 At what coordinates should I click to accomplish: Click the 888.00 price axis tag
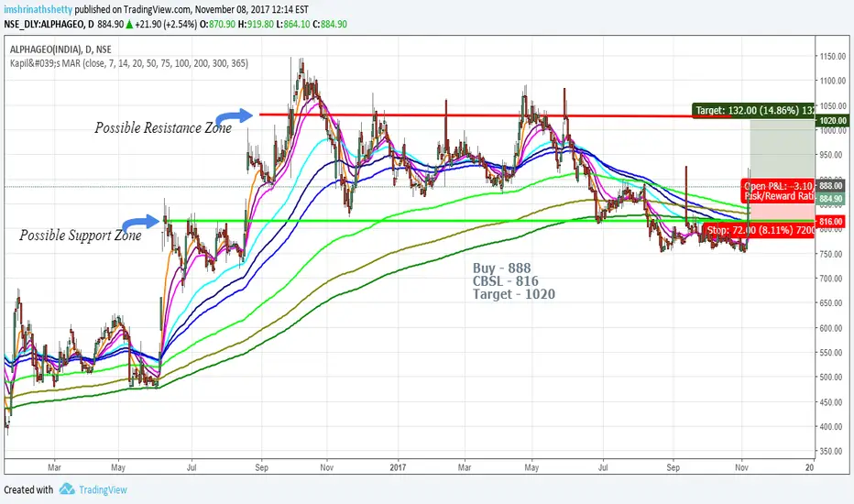[831, 186]
